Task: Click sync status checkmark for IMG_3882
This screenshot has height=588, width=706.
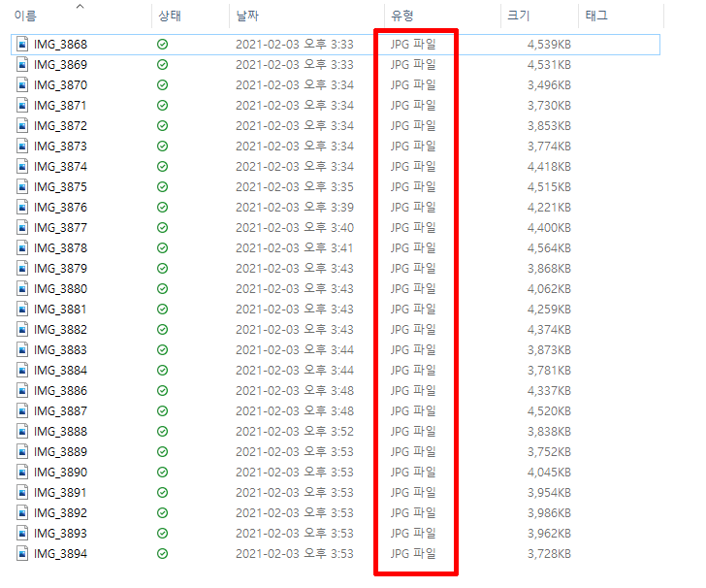Action: 163,329
